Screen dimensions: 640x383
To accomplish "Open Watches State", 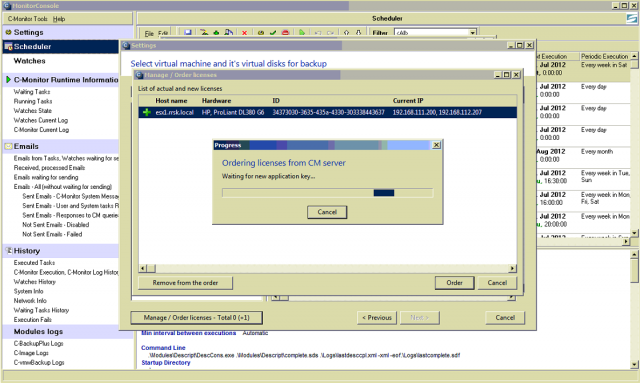I will (33, 111).
